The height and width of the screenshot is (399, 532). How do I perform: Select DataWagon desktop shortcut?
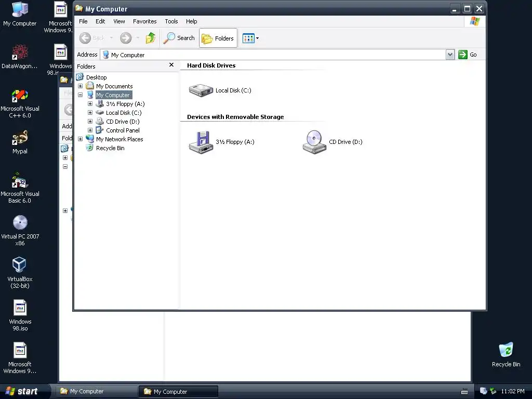20,57
